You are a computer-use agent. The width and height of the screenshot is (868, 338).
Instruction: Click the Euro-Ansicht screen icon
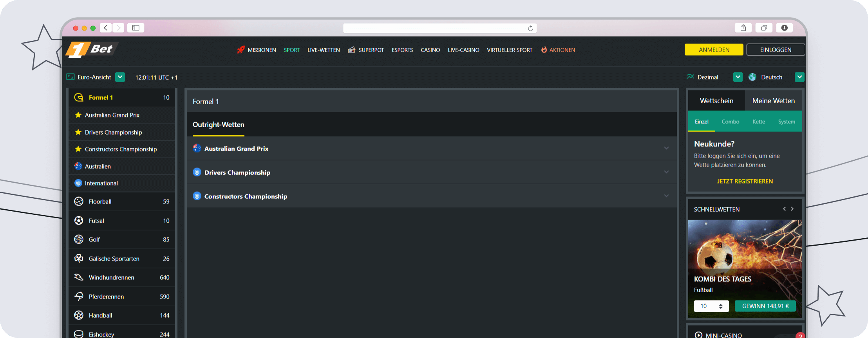[71, 77]
